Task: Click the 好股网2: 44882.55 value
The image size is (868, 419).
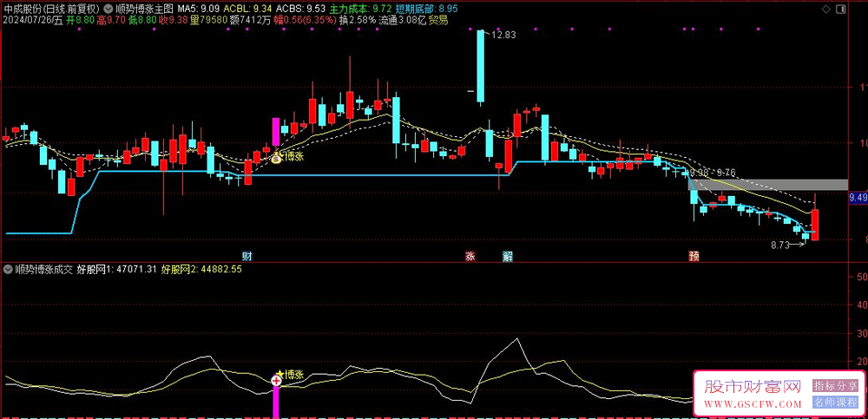Action: 201,270
